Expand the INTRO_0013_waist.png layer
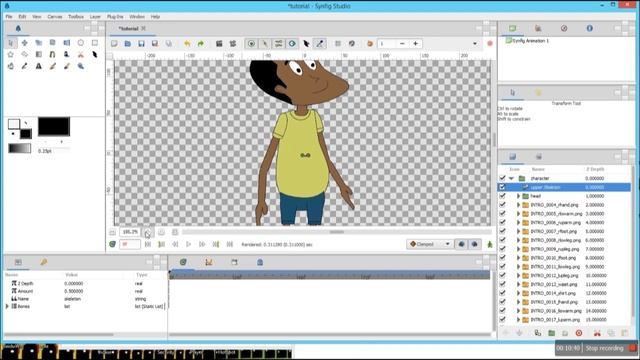This screenshot has height=360, width=640. 519,284
